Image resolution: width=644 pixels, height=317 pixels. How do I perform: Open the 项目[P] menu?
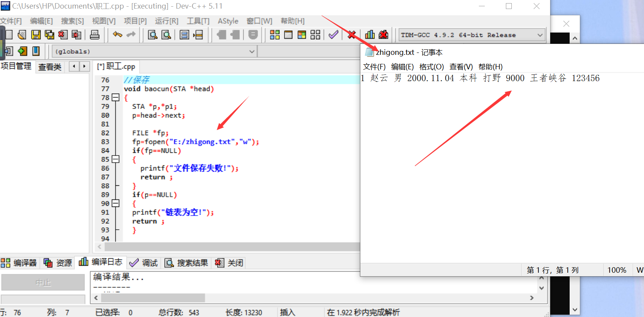135,21
